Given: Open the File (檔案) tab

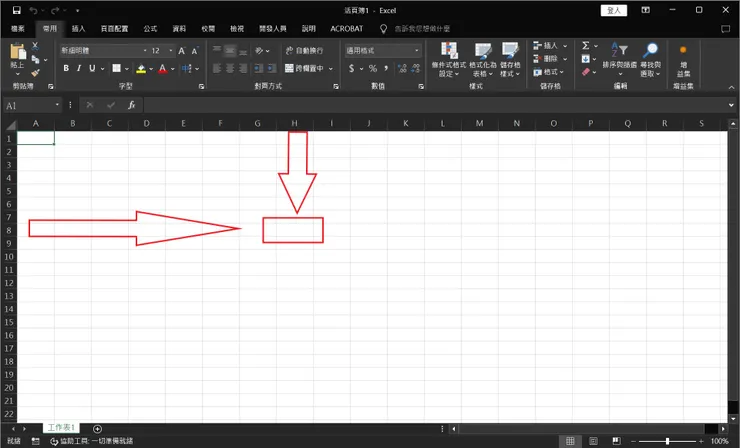Looking at the screenshot, I should tap(18, 29).
